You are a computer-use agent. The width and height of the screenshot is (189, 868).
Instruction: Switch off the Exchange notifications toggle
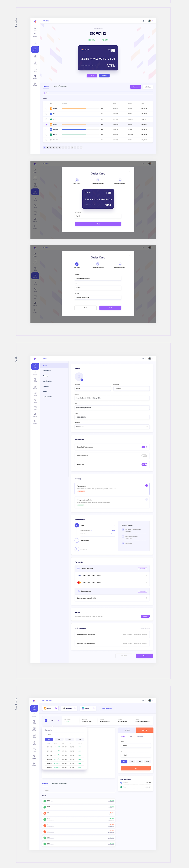144,464
